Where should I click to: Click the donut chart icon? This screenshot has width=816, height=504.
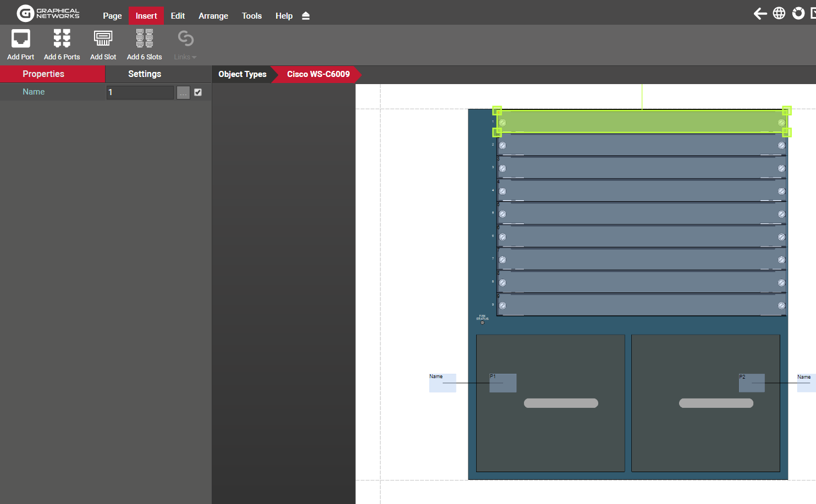798,13
